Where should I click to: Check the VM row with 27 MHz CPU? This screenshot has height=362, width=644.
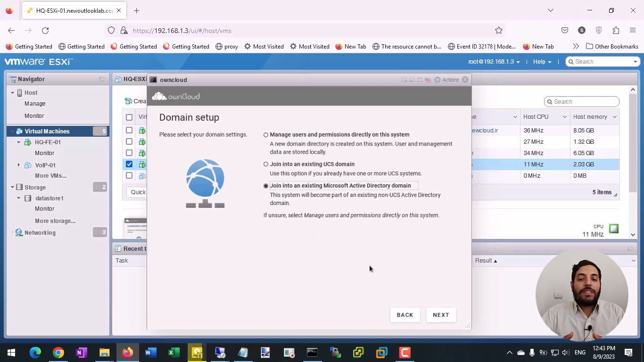(129, 141)
